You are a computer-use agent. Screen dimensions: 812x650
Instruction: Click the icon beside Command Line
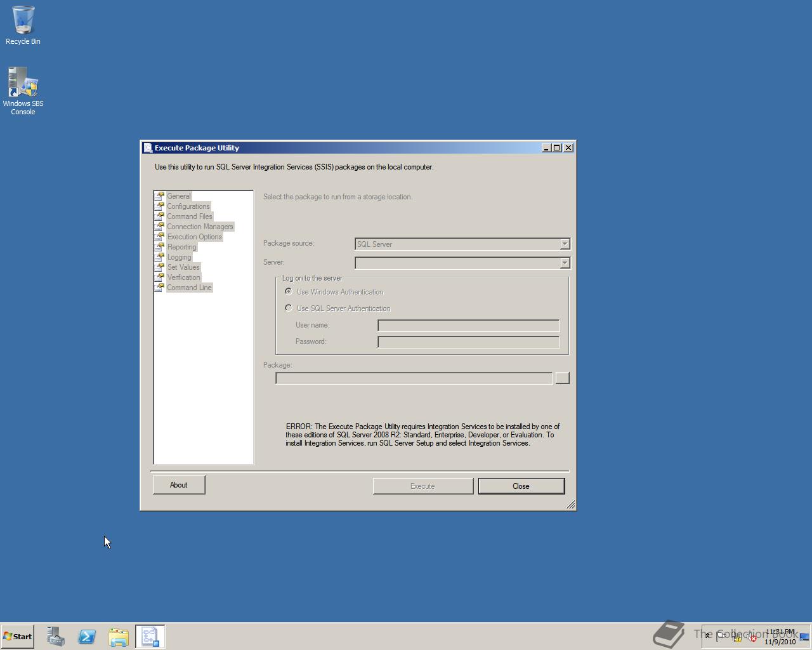point(160,288)
